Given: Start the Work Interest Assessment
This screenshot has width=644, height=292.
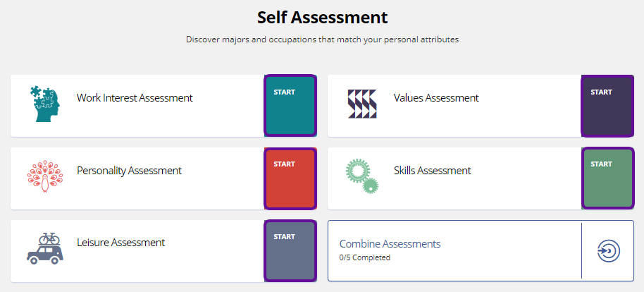Looking at the screenshot, I should coord(290,106).
